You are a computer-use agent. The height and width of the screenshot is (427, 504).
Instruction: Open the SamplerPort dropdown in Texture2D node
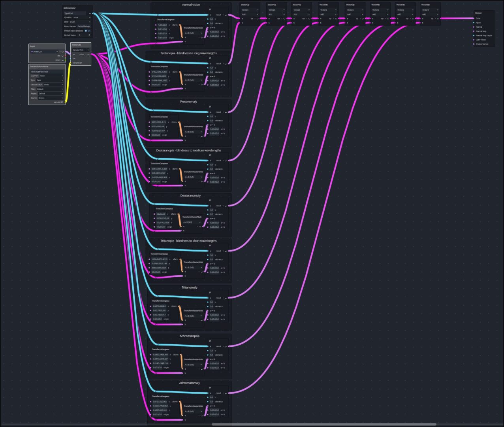click(81, 50)
